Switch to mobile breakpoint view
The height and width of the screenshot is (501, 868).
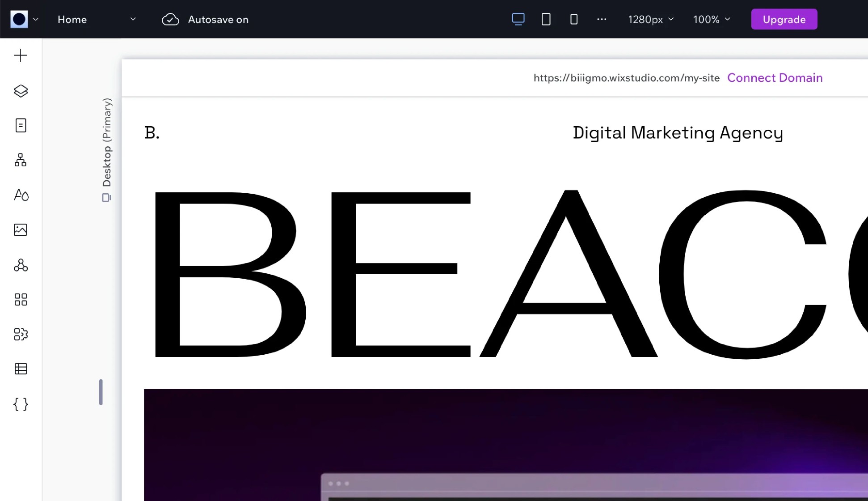tap(574, 19)
